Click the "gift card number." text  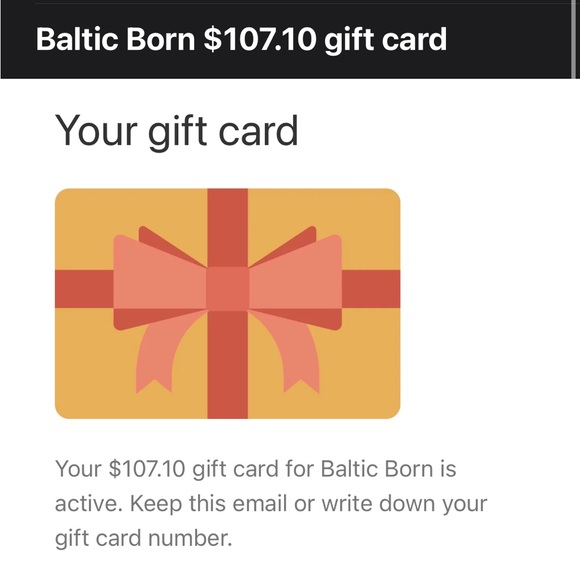coord(144,539)
